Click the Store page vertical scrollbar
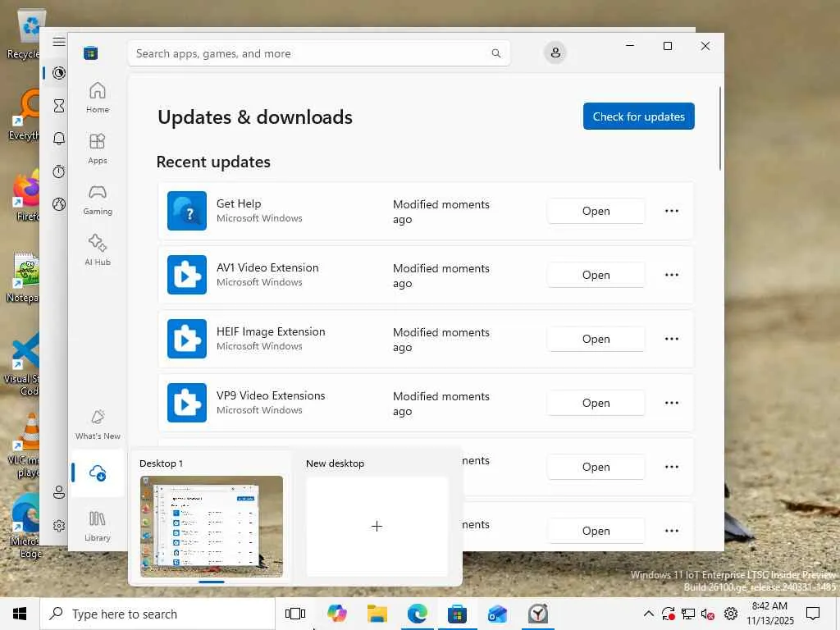 pyautogui.click(x=720, y=129)
